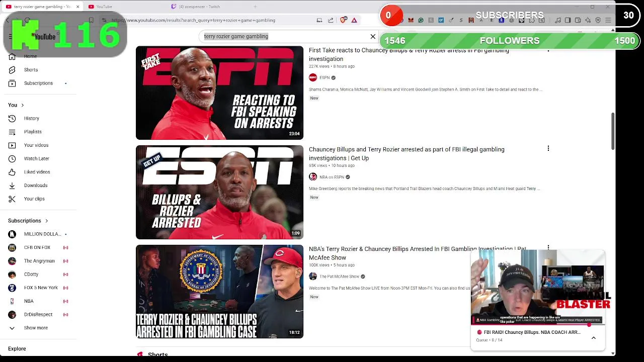
Task: Open more options for Get Up video
Action: [x=548, y=148]
